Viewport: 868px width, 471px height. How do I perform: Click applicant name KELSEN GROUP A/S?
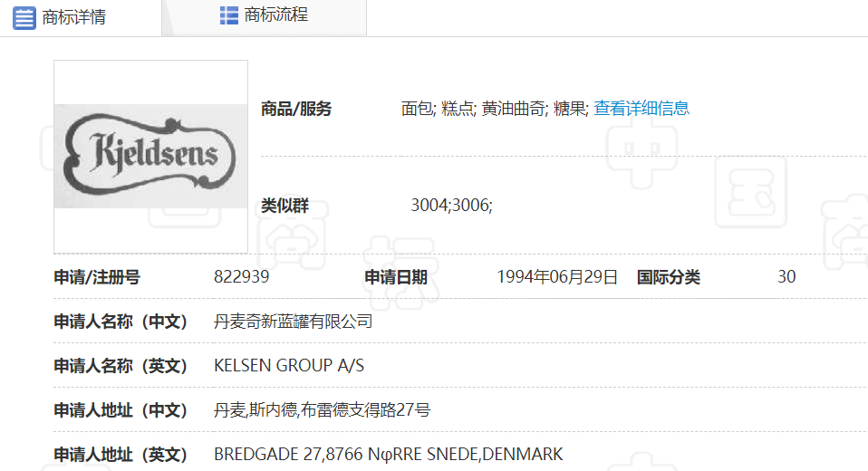tap(289, 366)
